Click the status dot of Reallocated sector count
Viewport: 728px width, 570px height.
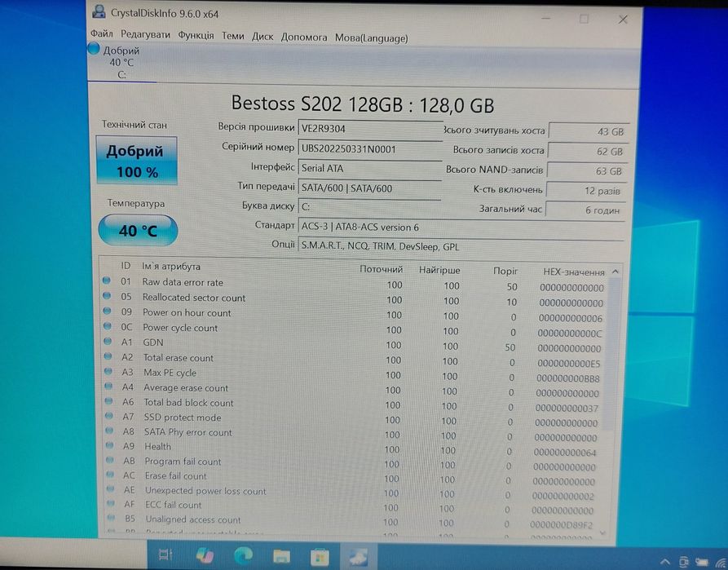[107, 296]
